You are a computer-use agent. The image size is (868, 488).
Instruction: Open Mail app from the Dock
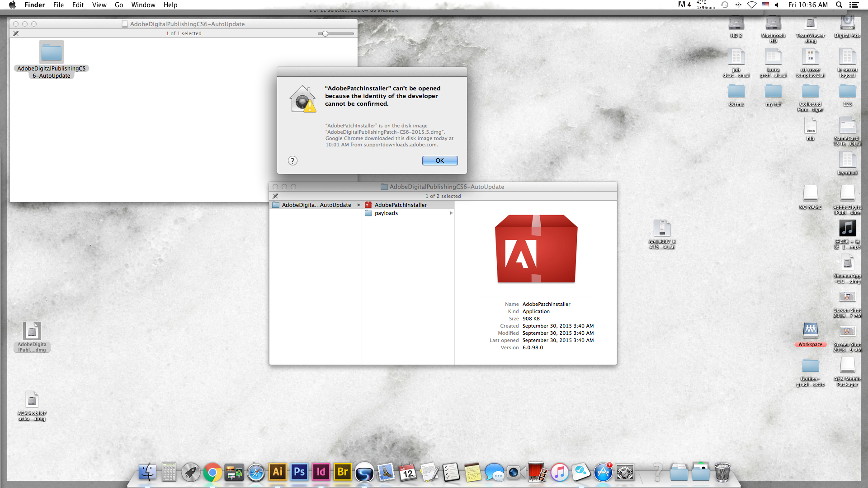click(386, 473)
